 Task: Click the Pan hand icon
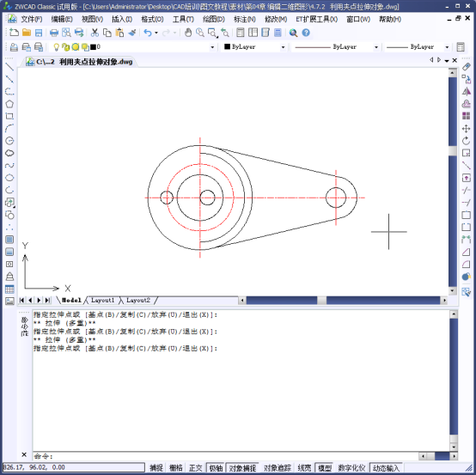(x=188, y=33)
